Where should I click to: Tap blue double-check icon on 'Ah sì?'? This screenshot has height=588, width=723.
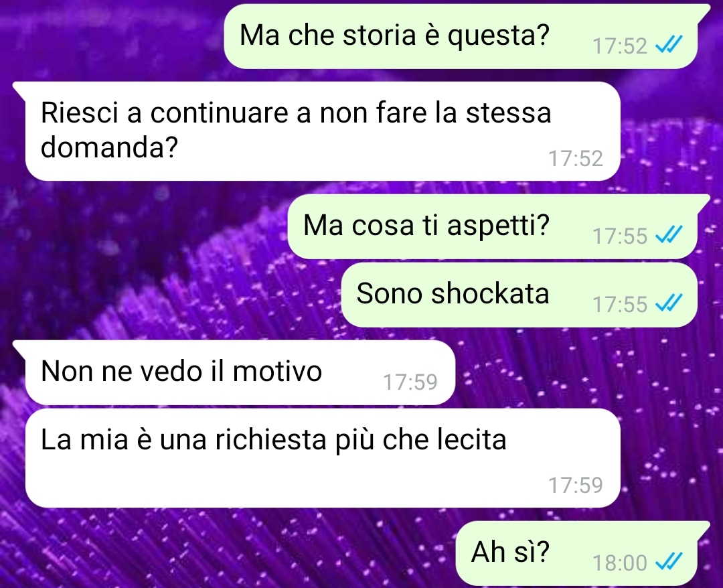click(669, 562)
